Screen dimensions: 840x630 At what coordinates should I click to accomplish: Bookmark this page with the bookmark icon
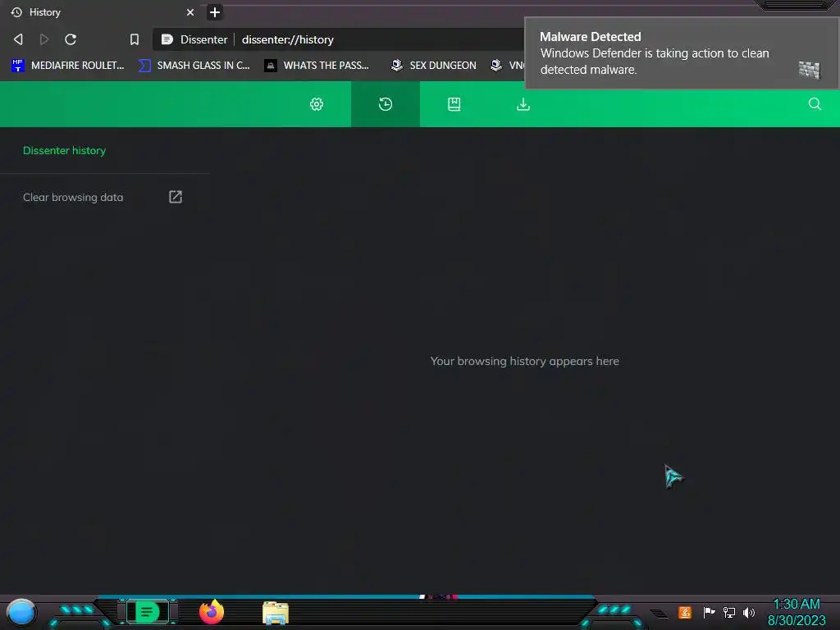[135, 39]
